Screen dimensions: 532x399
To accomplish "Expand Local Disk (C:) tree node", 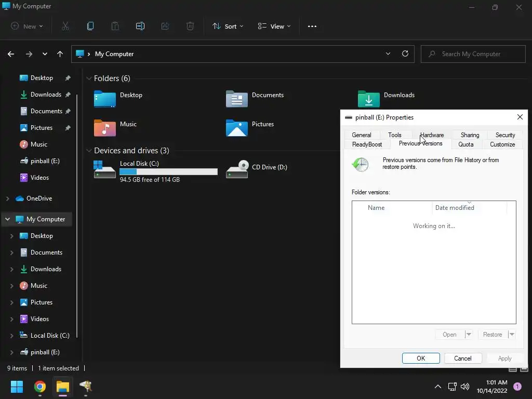I will click(x=11, y=336).
